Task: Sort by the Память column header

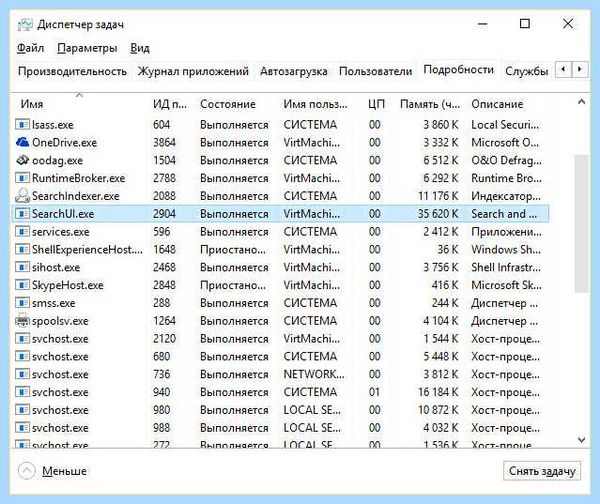Action: tap(430, 104)
